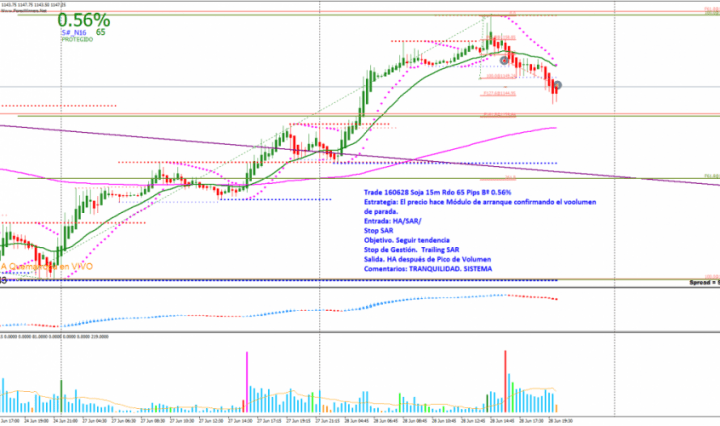Select the tall red volume bar

tap(506, 380)
